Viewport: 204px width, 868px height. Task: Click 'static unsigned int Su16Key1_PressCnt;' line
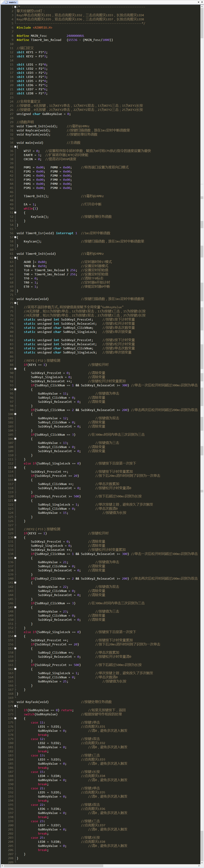[59, 319]
